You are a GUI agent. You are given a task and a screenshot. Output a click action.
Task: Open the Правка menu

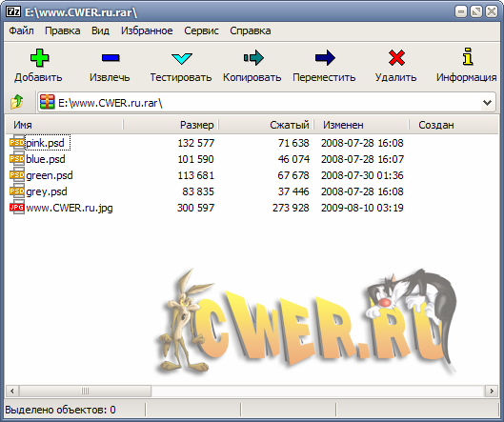click(63, 30)
